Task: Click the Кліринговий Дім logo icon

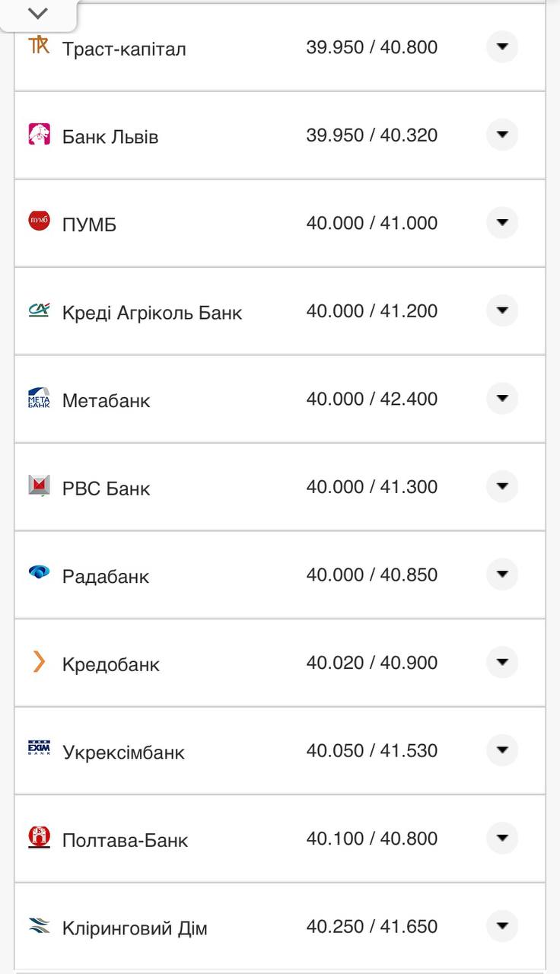Action: [x=39, y=925]
